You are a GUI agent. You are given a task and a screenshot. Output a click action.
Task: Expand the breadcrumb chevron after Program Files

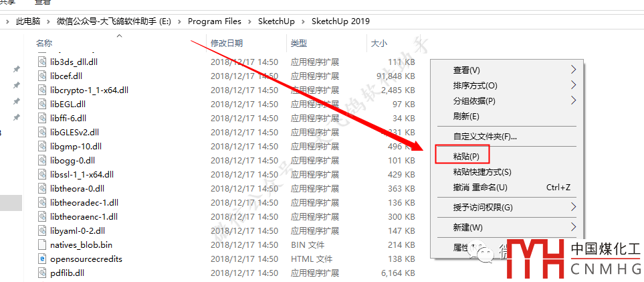click(249, 21)
